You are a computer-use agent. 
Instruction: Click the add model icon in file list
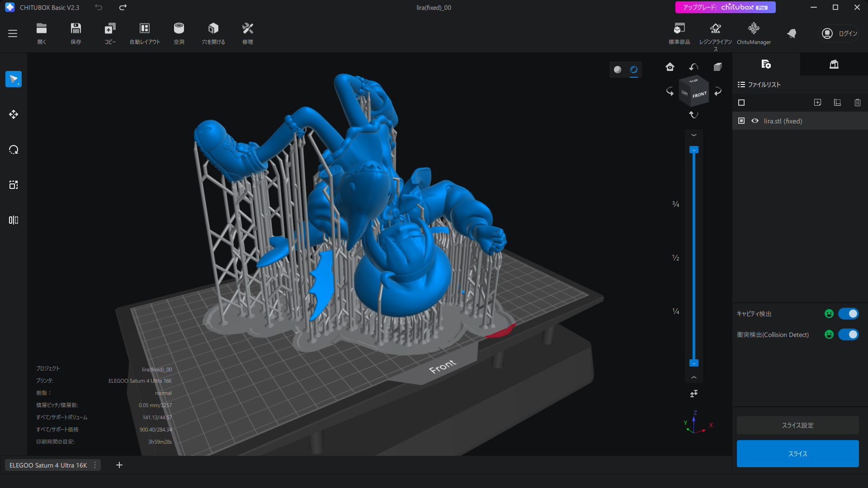click(817, 103)
